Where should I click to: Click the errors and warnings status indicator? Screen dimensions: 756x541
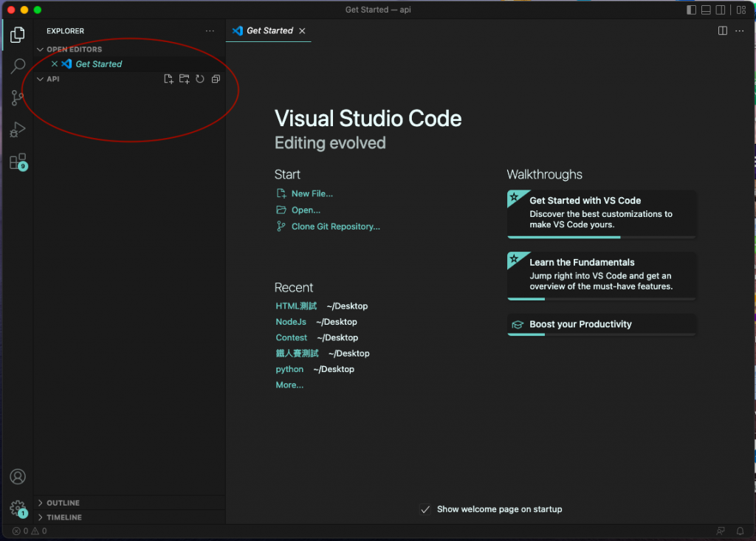[30, 531]
